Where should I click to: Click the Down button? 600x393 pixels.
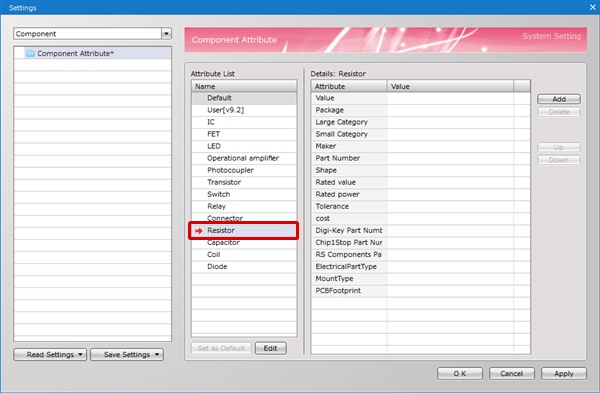559,160
